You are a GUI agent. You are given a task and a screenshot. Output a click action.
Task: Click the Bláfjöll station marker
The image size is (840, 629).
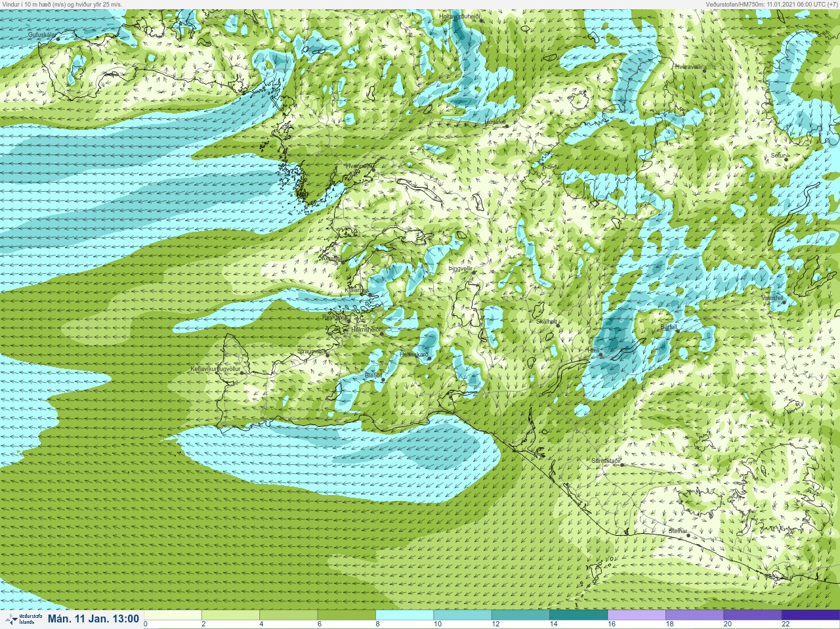(383, 380)
